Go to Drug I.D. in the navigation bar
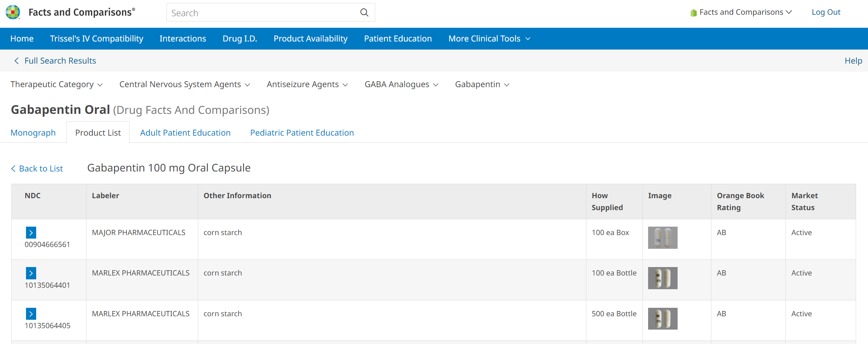This screenshot has height=344, width=868. point(240,39)
